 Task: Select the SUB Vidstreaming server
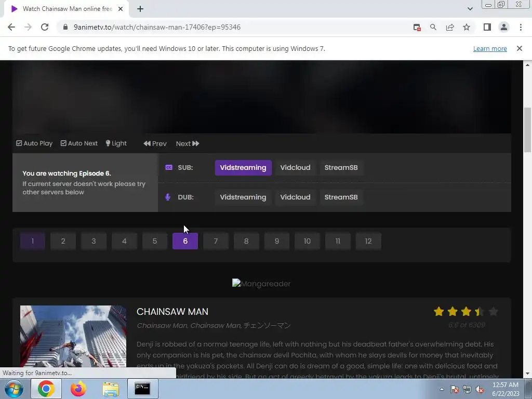click(x=243, y=168)
